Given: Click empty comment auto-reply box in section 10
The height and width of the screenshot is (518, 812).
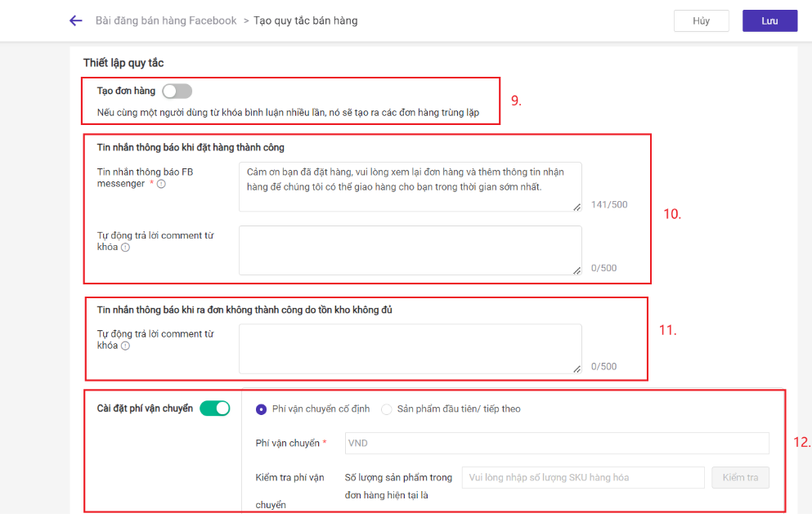Looking at the screenshot, I should click(x=409, y=250).
